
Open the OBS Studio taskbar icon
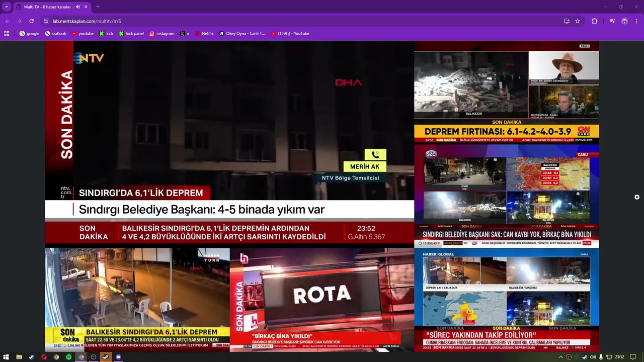point(94,357)
